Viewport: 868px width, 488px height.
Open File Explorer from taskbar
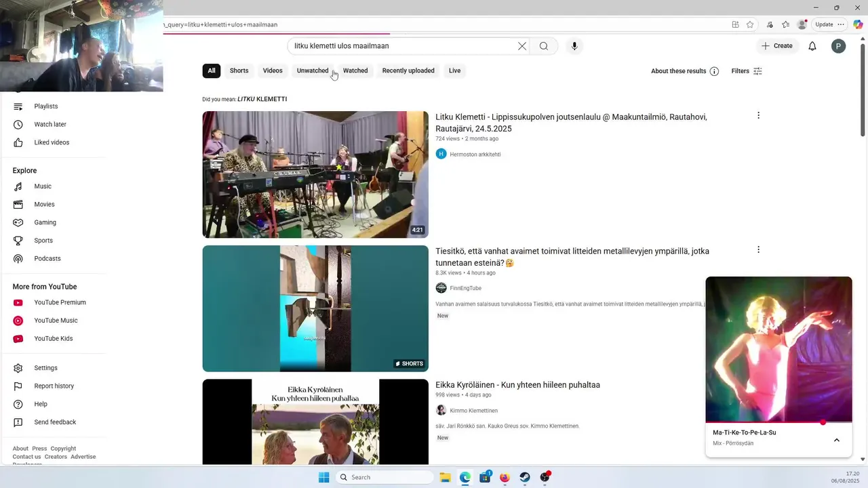(x=445, y=477)
